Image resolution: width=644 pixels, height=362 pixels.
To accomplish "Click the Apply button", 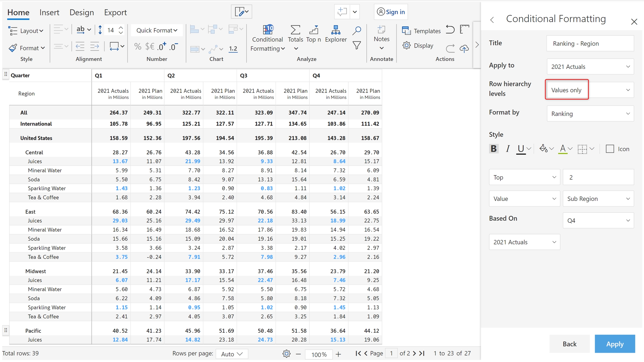I will 614,344.
